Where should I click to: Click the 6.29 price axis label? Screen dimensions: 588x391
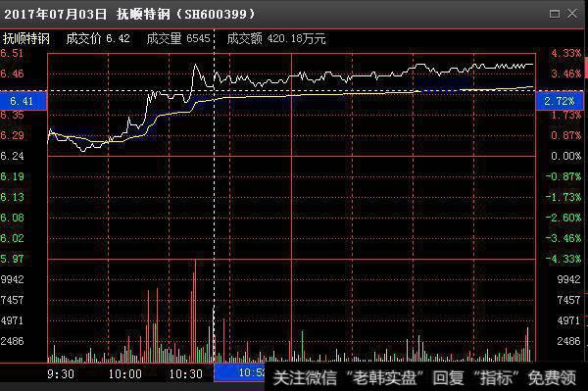tap(12, 135)
